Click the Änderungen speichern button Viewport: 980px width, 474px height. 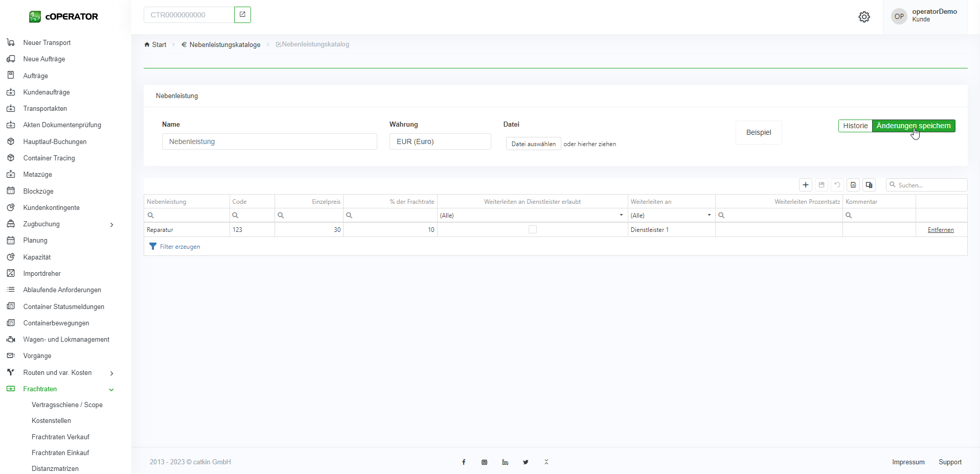click(x=913, y=126)
